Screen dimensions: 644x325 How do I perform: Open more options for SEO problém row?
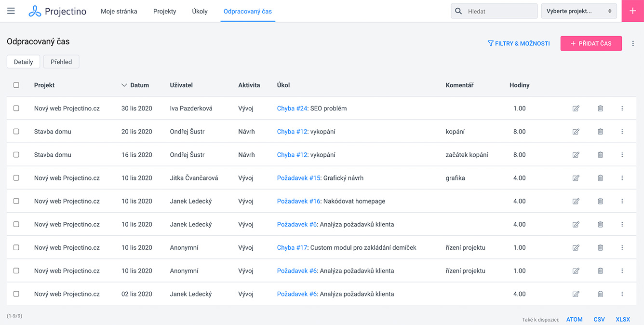coord(622,108)
